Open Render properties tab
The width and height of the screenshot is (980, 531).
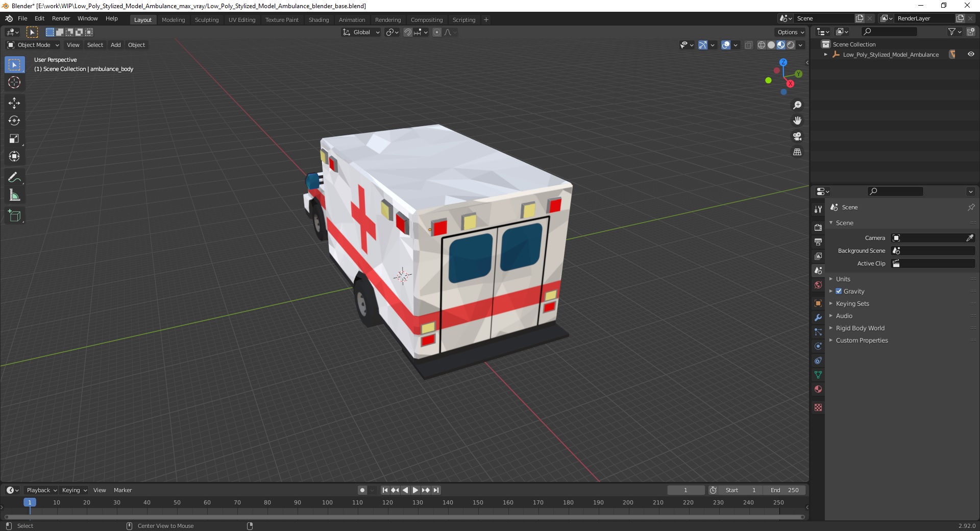[x=818, y=227]
